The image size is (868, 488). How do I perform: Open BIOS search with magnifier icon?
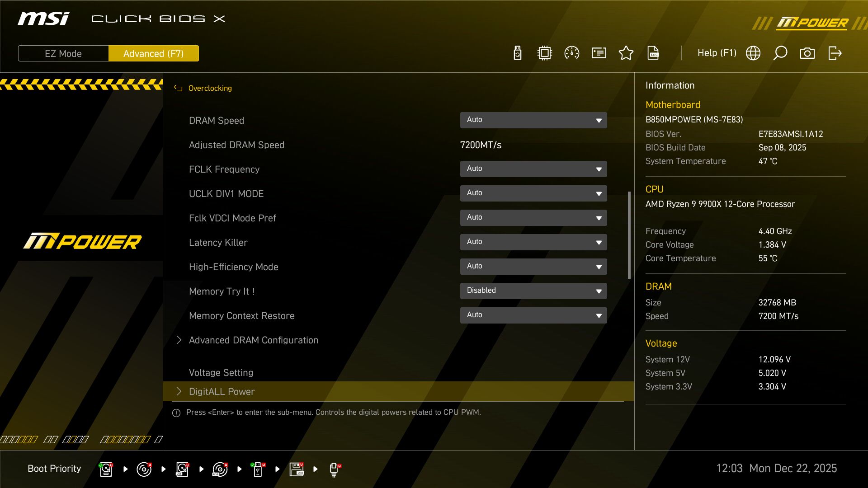click(780, 53)
